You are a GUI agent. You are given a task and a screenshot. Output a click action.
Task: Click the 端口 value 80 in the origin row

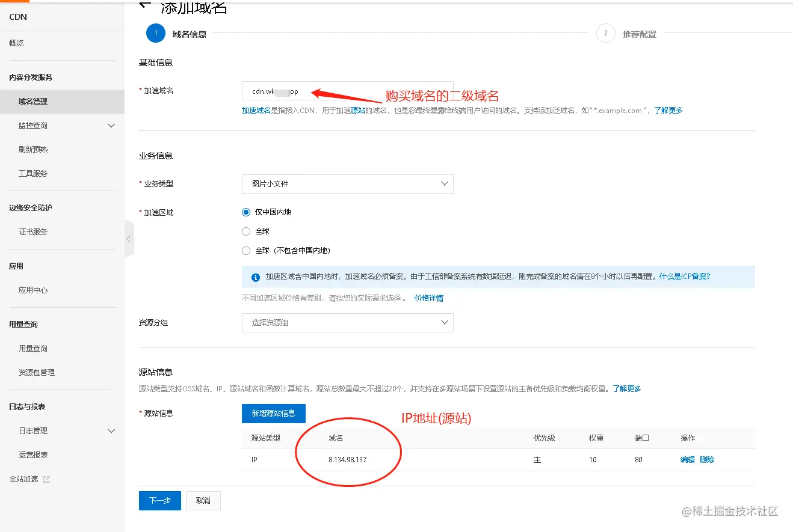(x=638, y=460)
